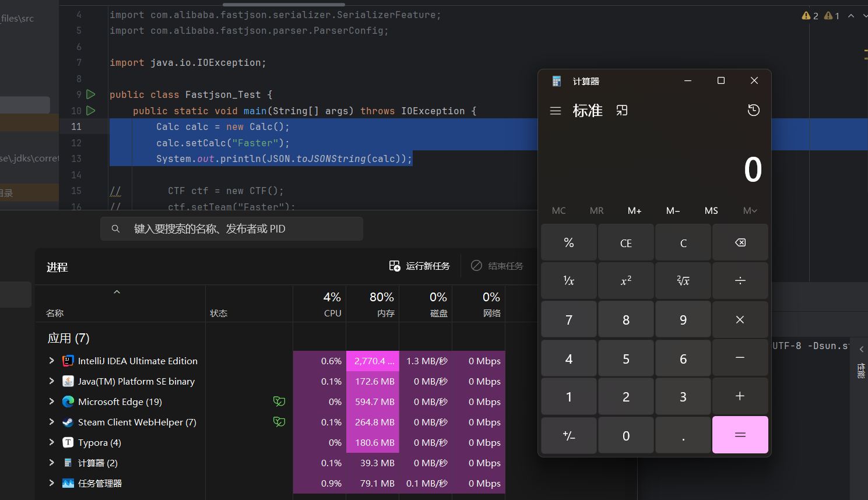Expand the Steam Client WebHelper (7) group
This screenshot has height=500, width=868.
(x=51, y=422)
